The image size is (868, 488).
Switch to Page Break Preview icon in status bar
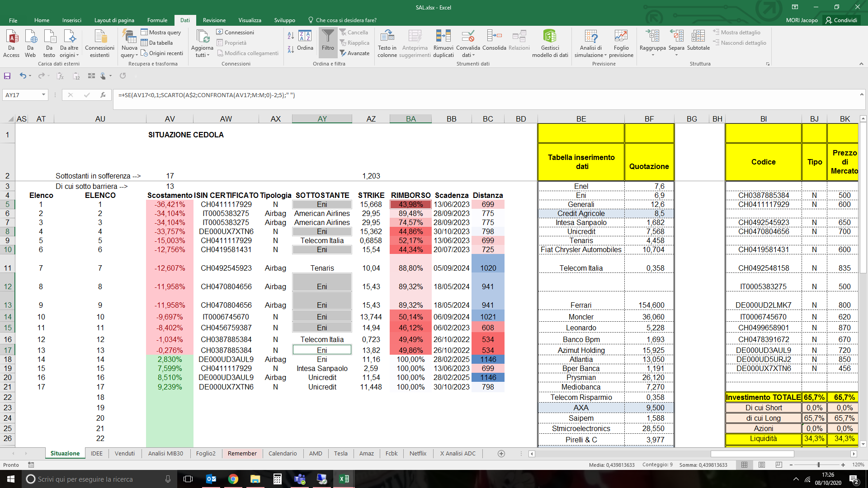coord(778,465)
